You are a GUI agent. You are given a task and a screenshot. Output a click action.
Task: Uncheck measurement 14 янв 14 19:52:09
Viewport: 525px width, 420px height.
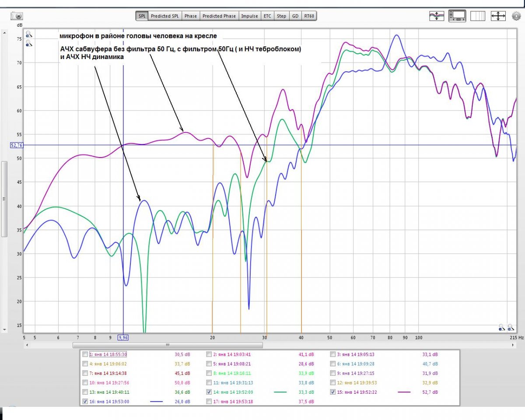209,392
